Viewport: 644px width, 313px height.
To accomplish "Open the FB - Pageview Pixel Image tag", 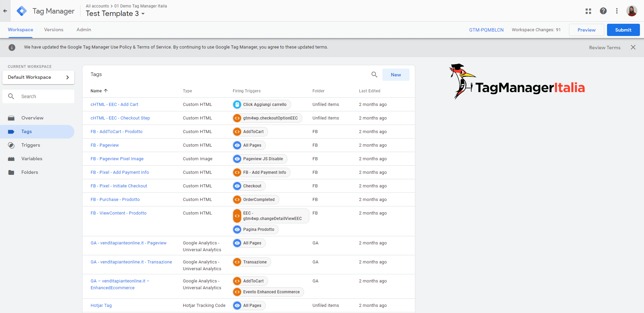I will click(117, 159).
